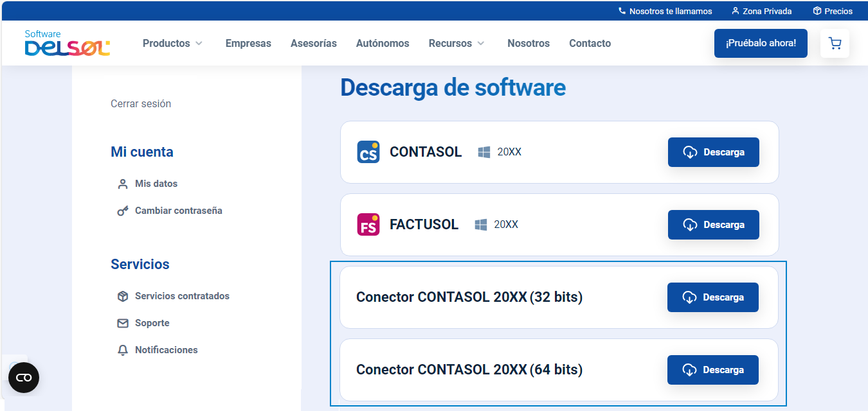The height and width of the screenshot is (411, 868).
Task: Select the Empresas menu item
Action: tap(248, 43)
